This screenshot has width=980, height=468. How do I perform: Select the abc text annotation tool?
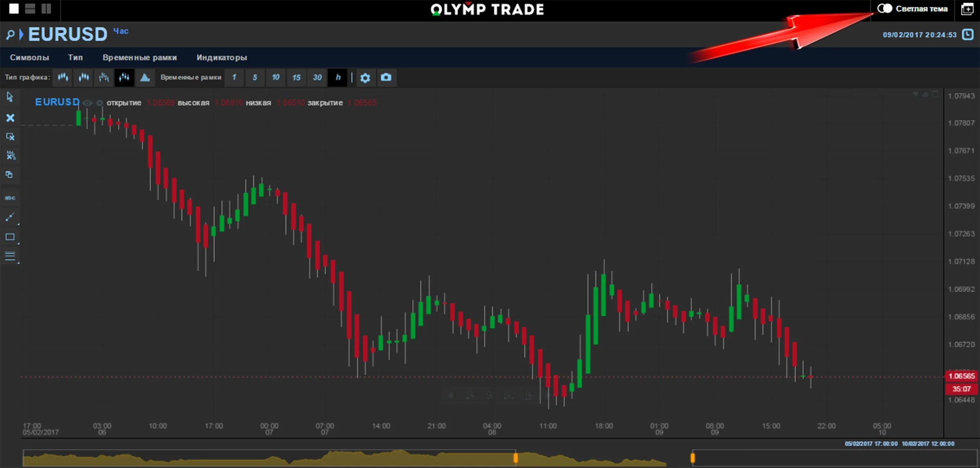point(10,198)
